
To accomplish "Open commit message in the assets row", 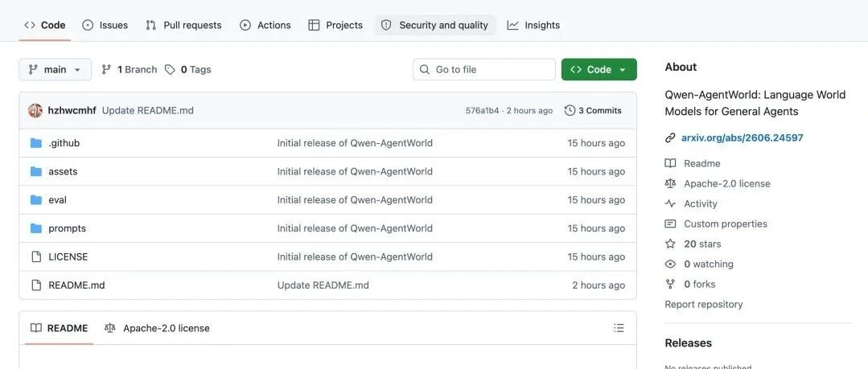I will click(x=355, y=171).
